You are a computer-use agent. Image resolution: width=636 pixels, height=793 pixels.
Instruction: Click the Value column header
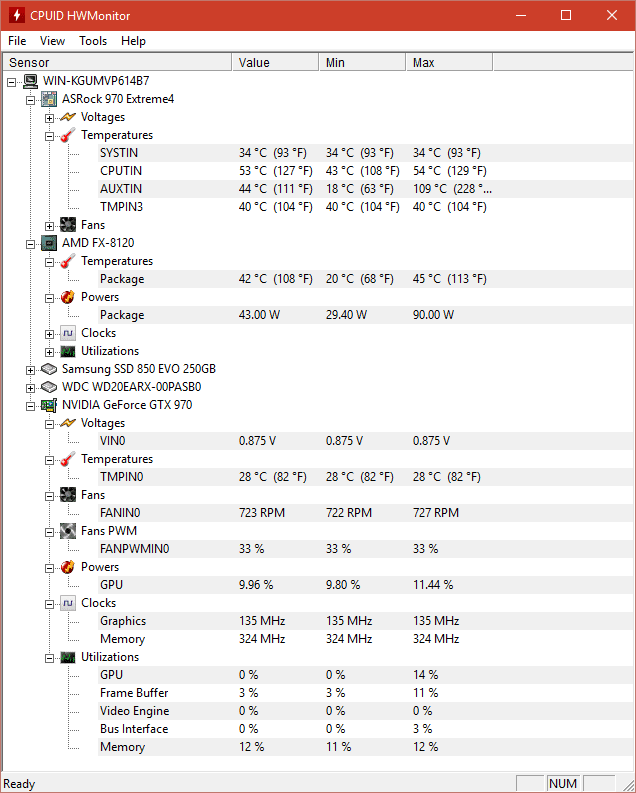tap(255, 62)
